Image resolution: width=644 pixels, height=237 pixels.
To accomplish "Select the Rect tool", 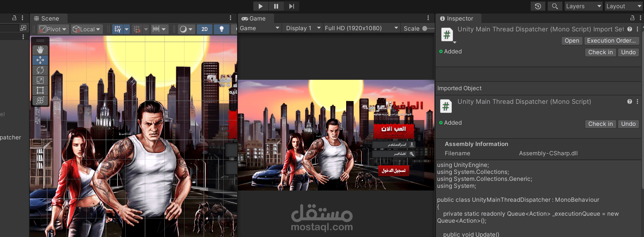I will pos(40,90).
